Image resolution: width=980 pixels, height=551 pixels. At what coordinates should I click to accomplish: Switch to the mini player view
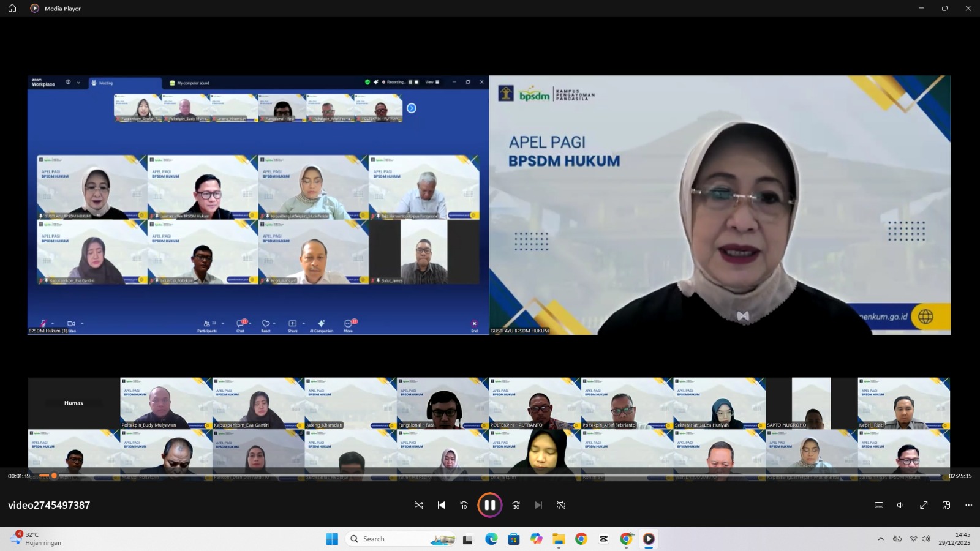(946, 505)
